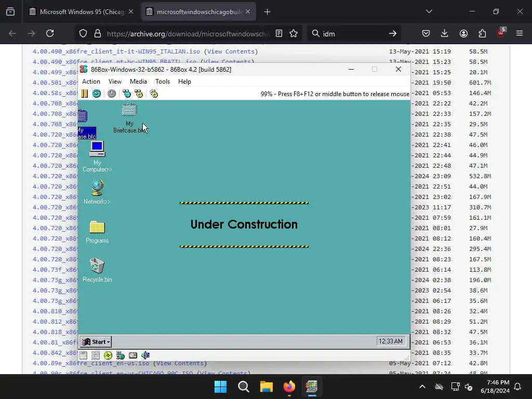Open the 4.00.89e_x86fre_client_en-us.iso link
532x399 pixels.
(90, 363)
